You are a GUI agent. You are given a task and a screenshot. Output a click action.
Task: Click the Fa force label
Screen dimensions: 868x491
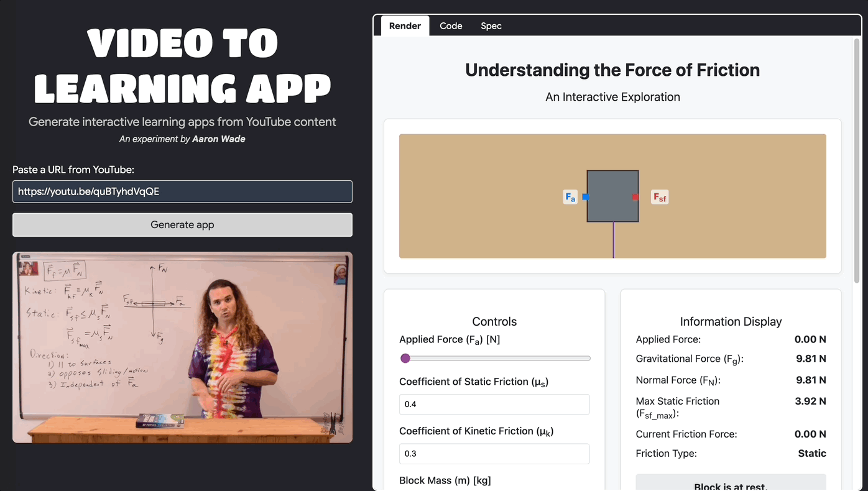[570, 197]
